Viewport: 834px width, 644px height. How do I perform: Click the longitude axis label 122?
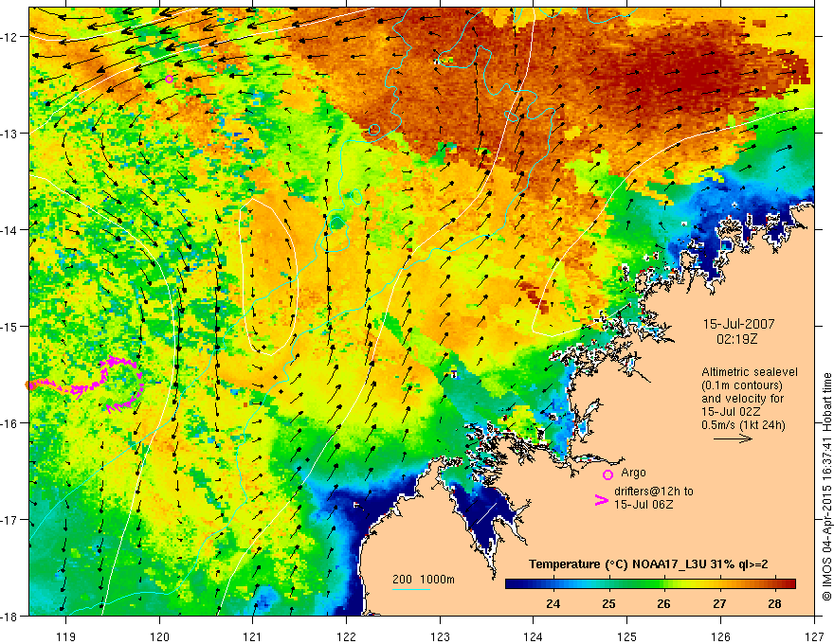coord(346,636)
